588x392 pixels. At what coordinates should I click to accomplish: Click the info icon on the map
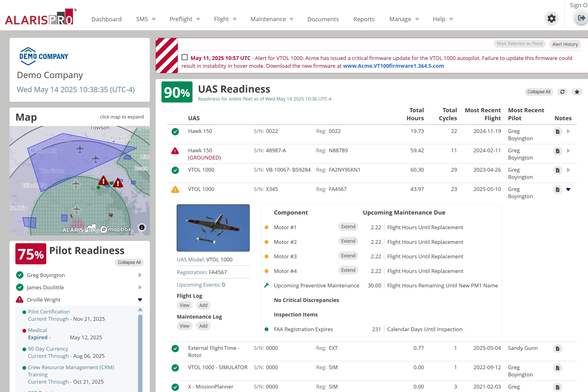point(142,227)
